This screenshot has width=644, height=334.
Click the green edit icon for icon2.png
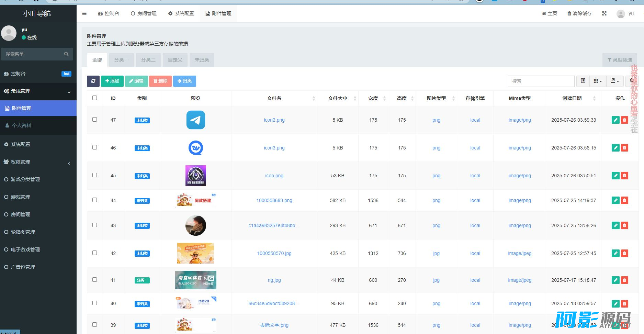click(x=615, y=120)
